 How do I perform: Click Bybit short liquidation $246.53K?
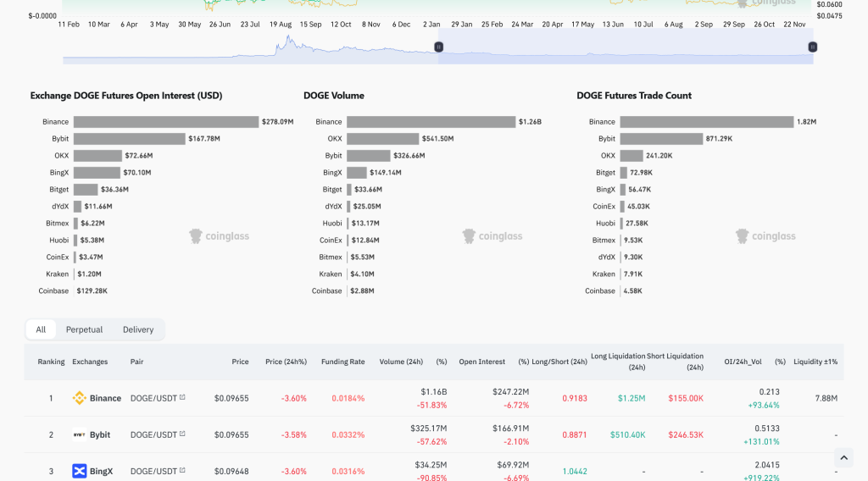pos(686,434)
